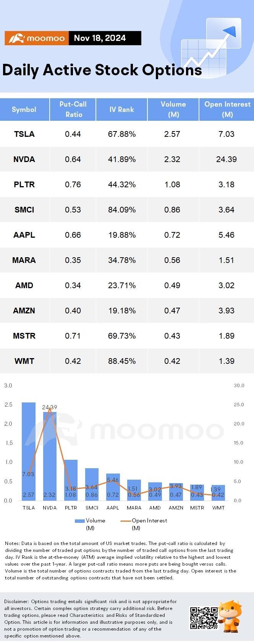This screenshot has height=644, width=254.
Task: Click the WMT bar in the chart
Action: coord(218,493)
